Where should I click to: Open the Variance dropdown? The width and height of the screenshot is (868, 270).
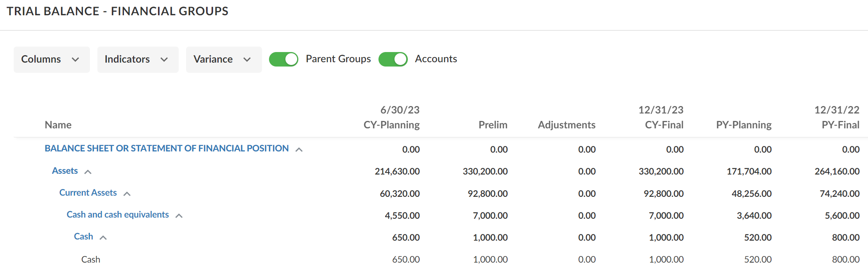coord(224,59)
